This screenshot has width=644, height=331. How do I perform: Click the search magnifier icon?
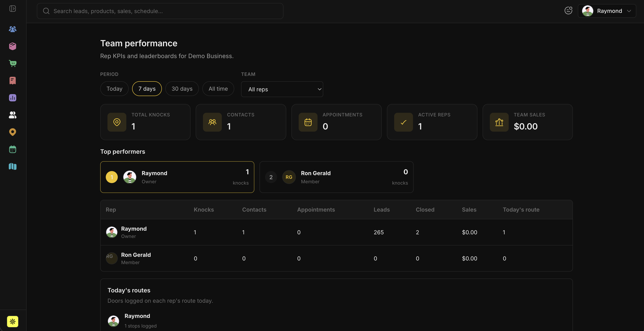pyautogui.click(x=46, y=11)
